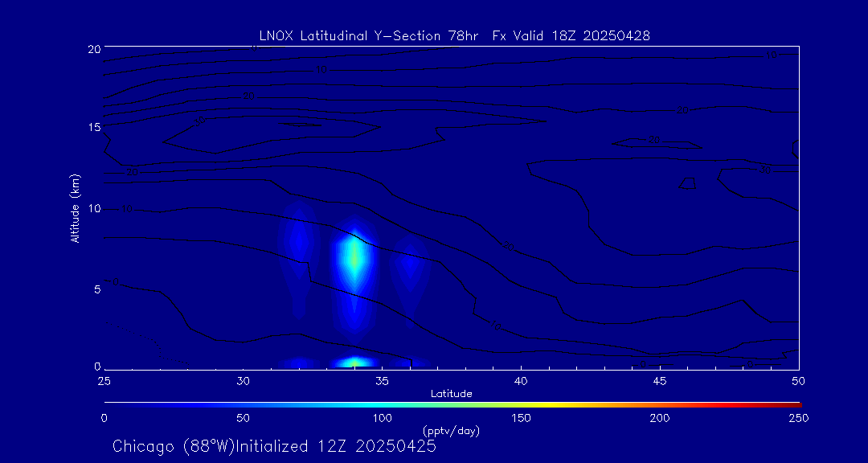Image resolution: width=868 pixels, height=463 pixels.
Task: Click the latitude tick label "25"
Action: (104, 381)
